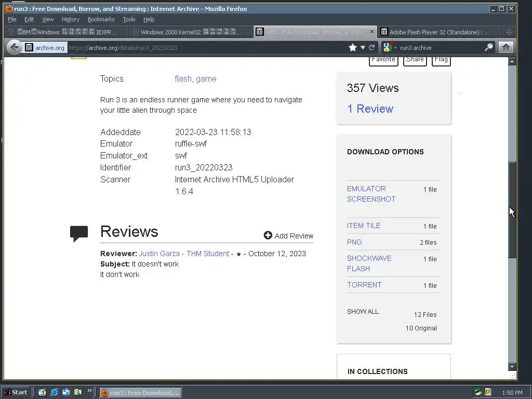Click the yellow system tray icon
This screenshot has width=532, height=399.
pyautogui.click(x=488, y=392)
